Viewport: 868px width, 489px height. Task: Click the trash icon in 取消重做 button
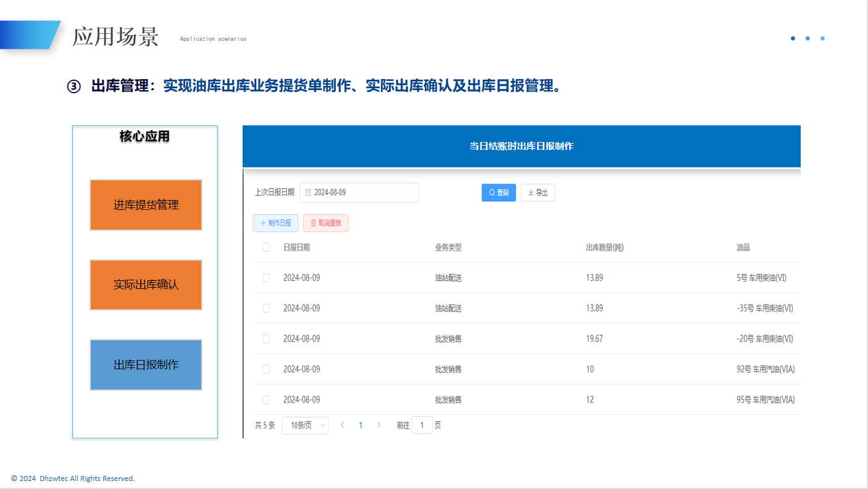click(x=314, y=223)
